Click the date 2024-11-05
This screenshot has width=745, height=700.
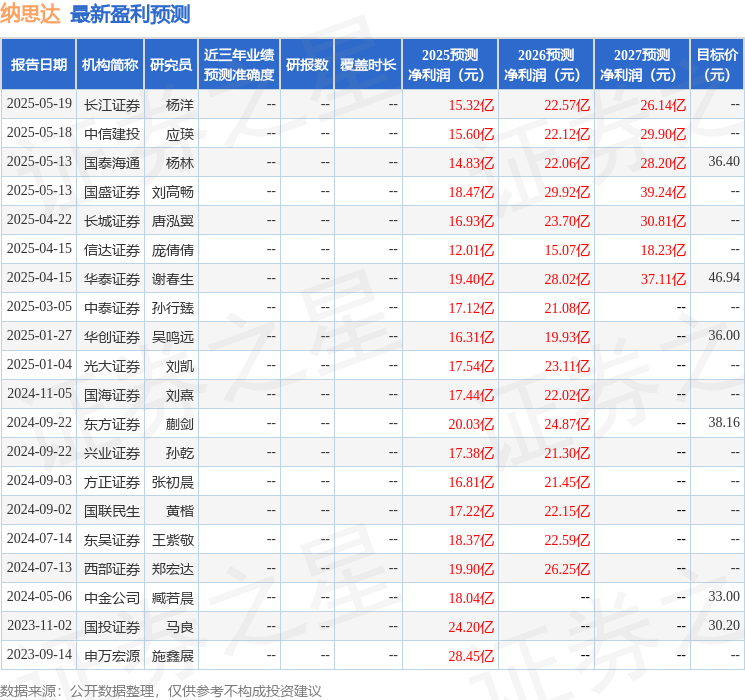pyautogui.click(x=39, y=393)
